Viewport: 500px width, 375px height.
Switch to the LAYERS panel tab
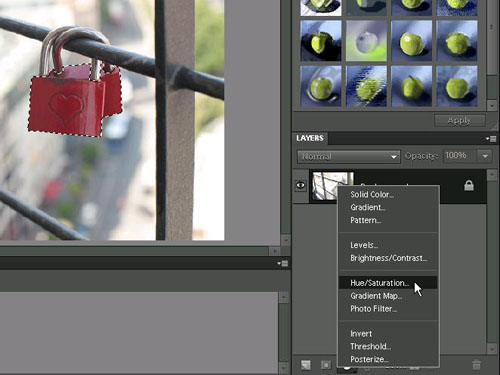[310, 138]
